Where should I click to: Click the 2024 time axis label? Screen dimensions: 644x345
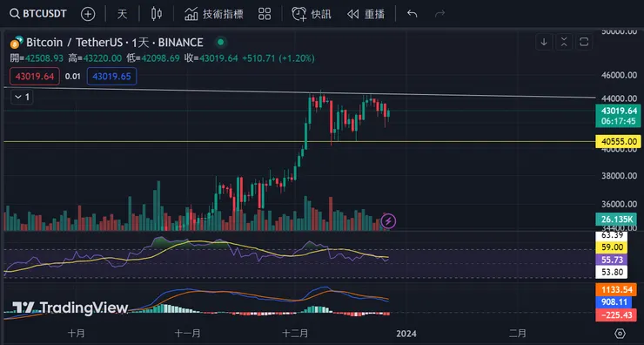coord(406,333)
